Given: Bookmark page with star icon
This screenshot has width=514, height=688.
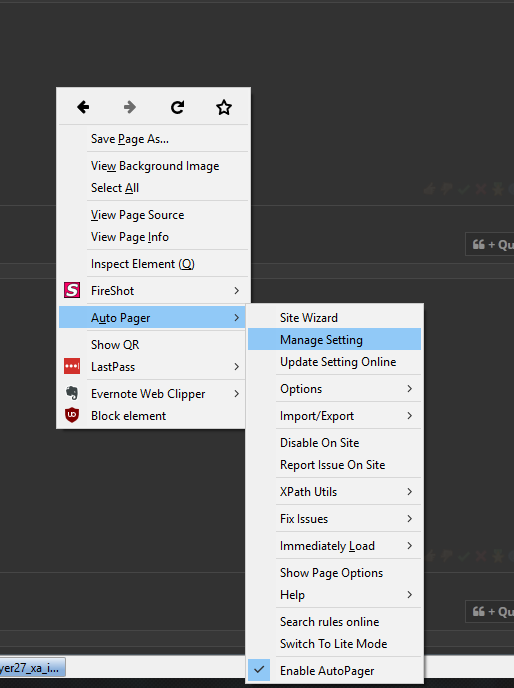Looking at the screenshot, I should [224, 107].
